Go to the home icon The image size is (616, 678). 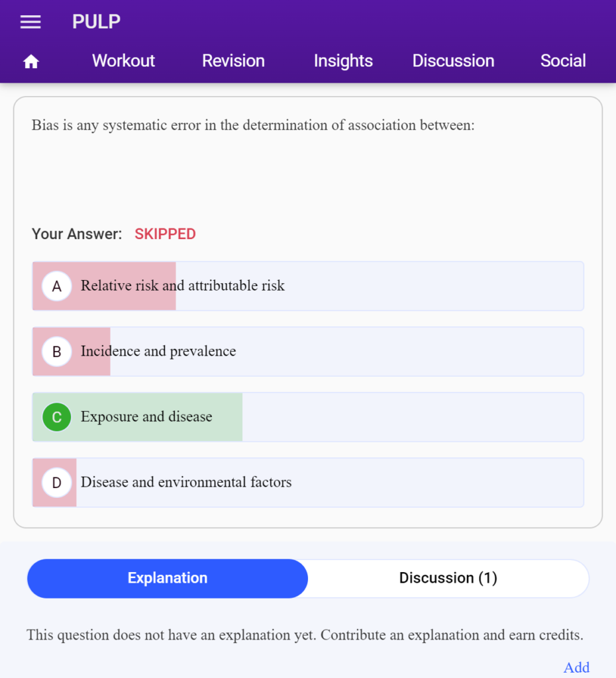30,62
